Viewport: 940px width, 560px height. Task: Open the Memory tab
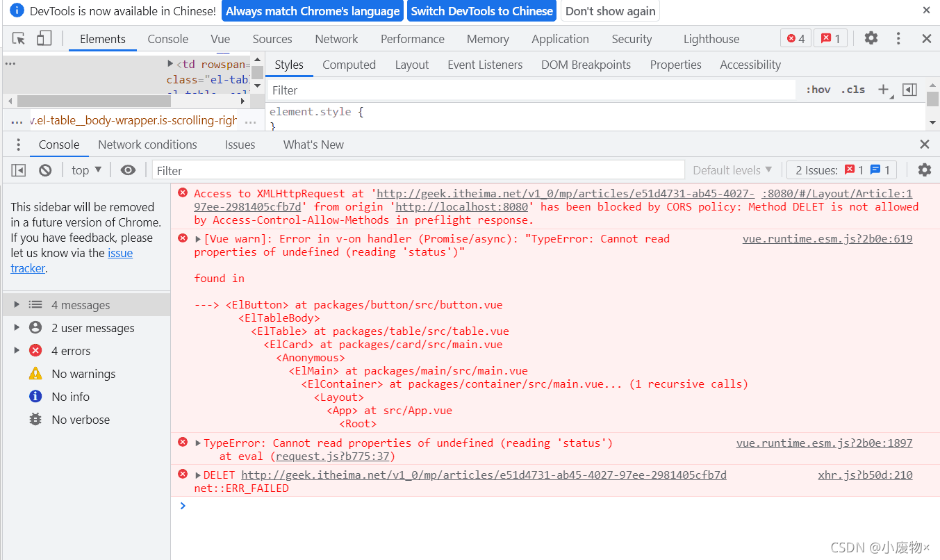tap(488, 39)
